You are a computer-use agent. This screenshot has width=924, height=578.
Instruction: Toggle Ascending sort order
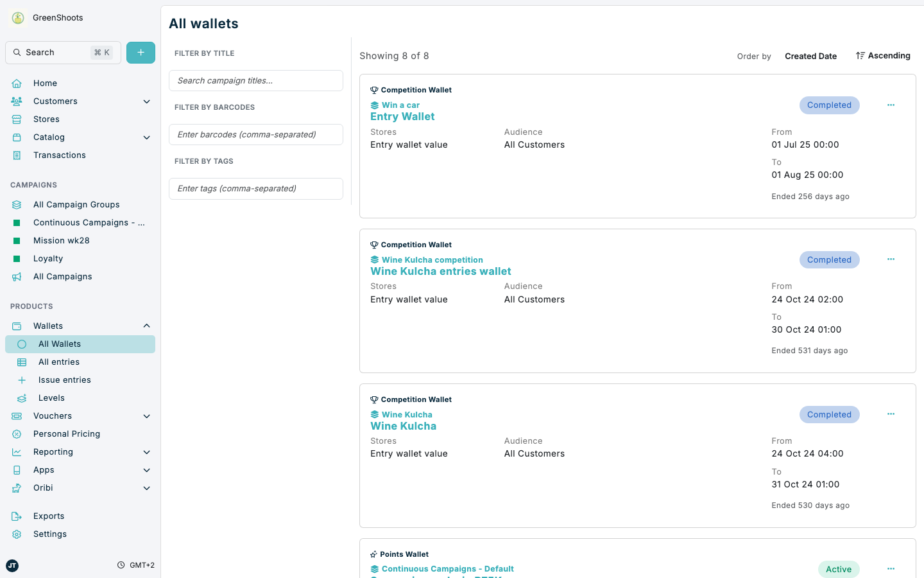click(x=883, y=55)
